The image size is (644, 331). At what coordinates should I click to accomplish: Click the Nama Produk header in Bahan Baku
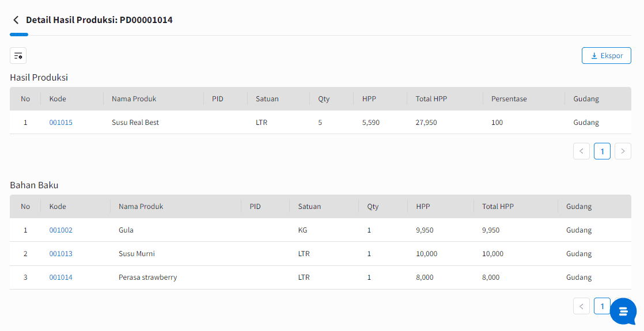pyautogui.click(x=141, y=207)
